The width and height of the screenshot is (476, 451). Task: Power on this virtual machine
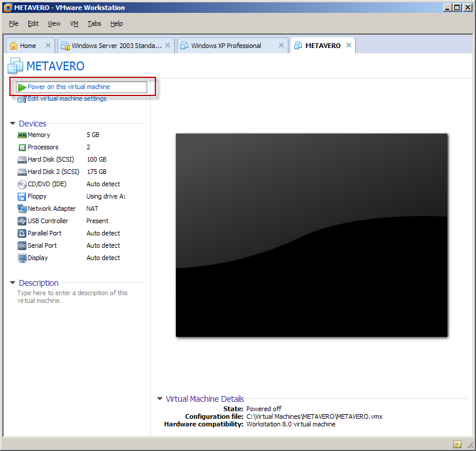[x=81, y=87]
